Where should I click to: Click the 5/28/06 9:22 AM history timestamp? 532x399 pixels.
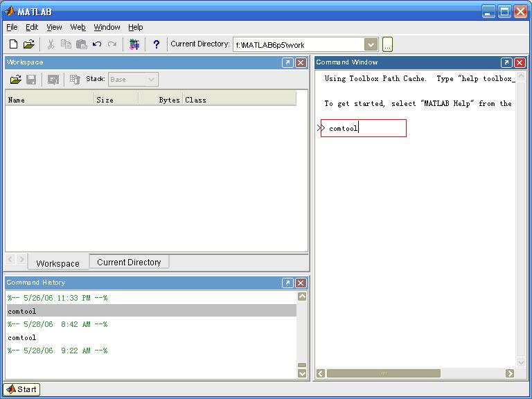pos(57,351)
